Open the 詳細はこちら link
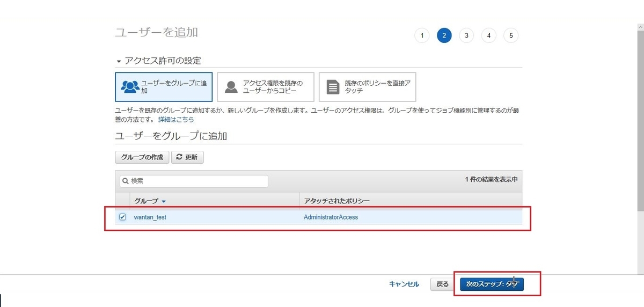The height and width of the screenshot is (307, 644). (176, 119)
